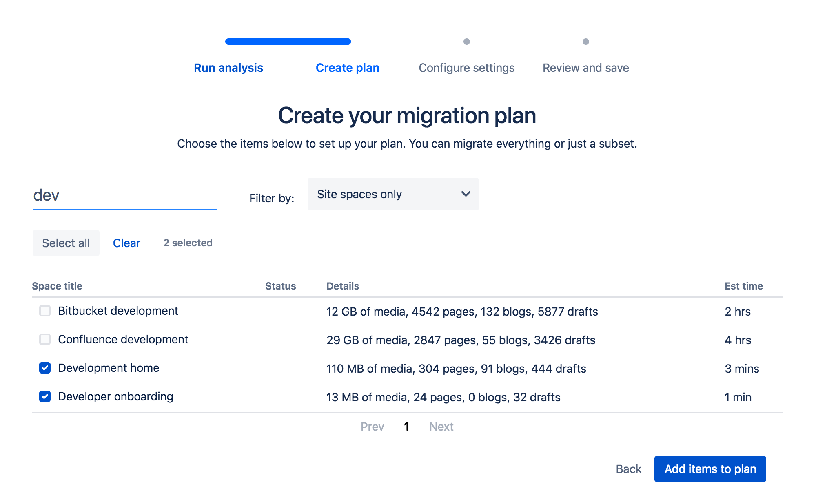Jump to the Review and save step
Screen dimensions: 816x504
tap(586, 68)
